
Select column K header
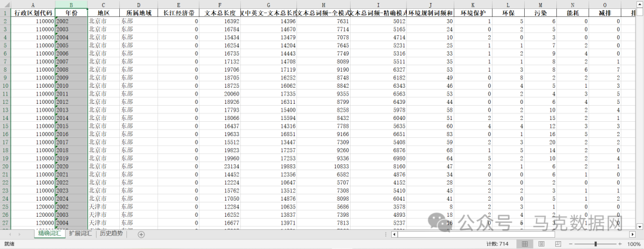473,5
